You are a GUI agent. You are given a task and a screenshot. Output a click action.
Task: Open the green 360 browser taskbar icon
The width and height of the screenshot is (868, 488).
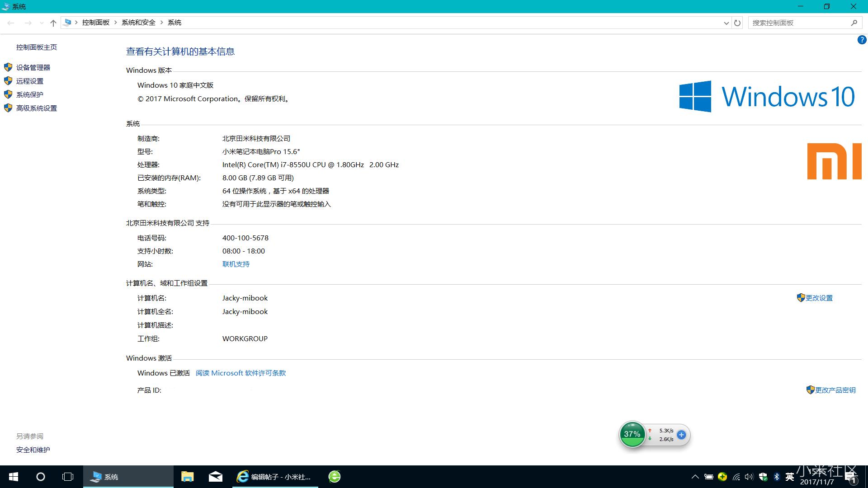coord(335,477)
